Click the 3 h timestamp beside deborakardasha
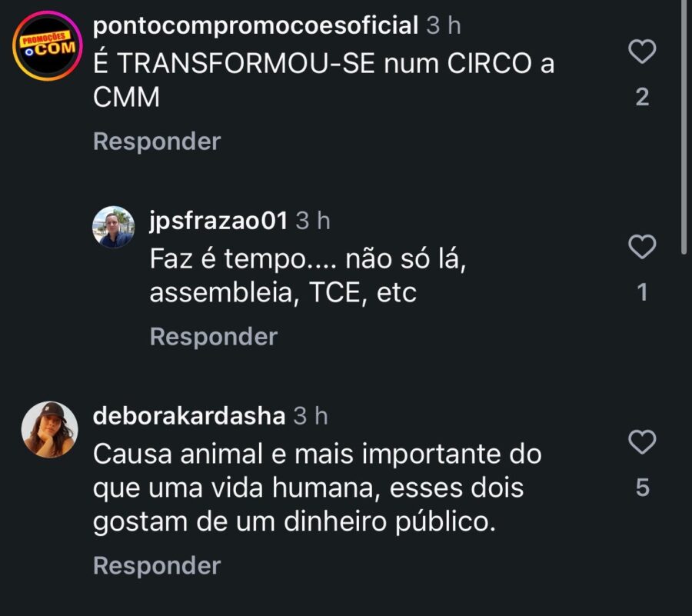The image size is (692, 616). tap(311, 416)
